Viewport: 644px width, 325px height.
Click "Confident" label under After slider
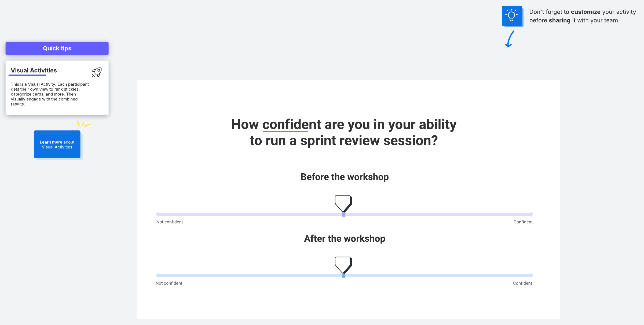(x=522, y=283)
